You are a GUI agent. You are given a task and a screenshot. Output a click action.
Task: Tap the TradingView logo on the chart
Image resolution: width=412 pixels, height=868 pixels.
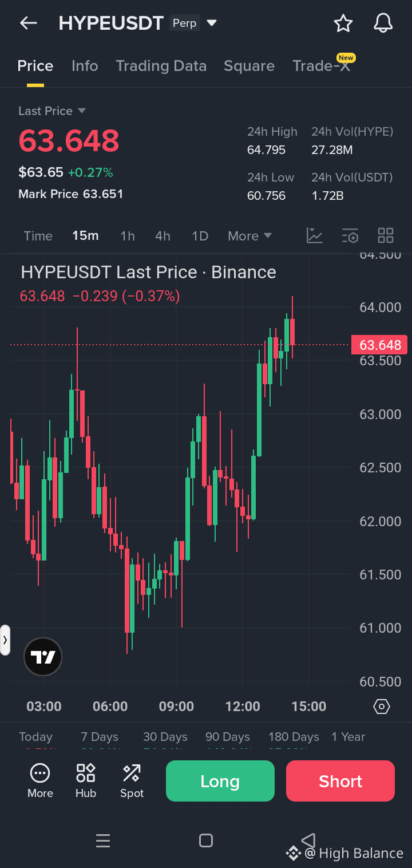pyautogui.click(x=43, y=657)
